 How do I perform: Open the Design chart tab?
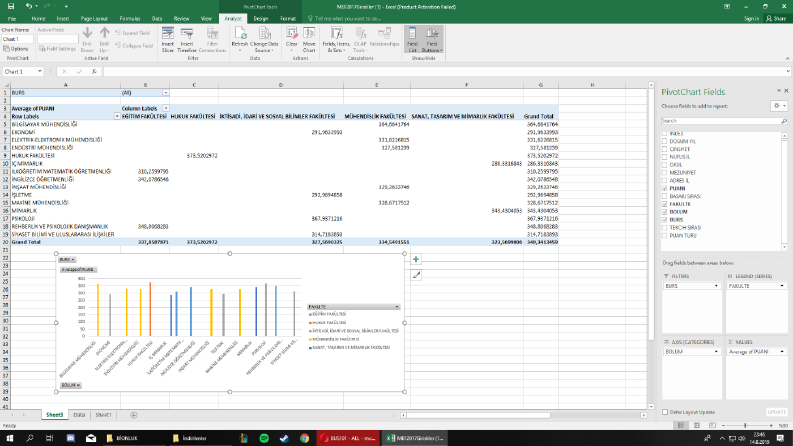pyautogui.click(x=260, y=19)
